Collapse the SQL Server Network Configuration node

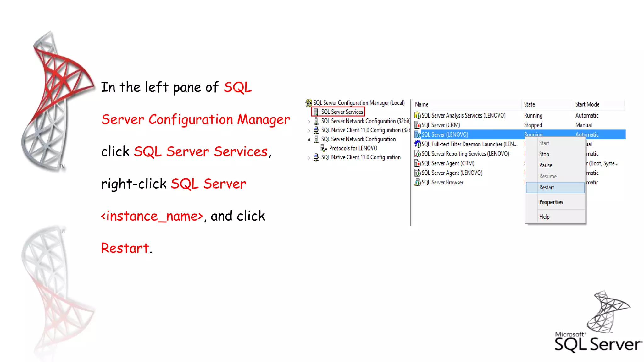pyautogui.click(x=309, y=140)
